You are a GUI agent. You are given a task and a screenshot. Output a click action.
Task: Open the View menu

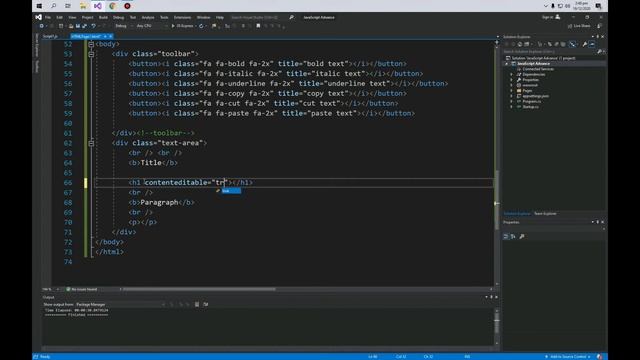72,18
